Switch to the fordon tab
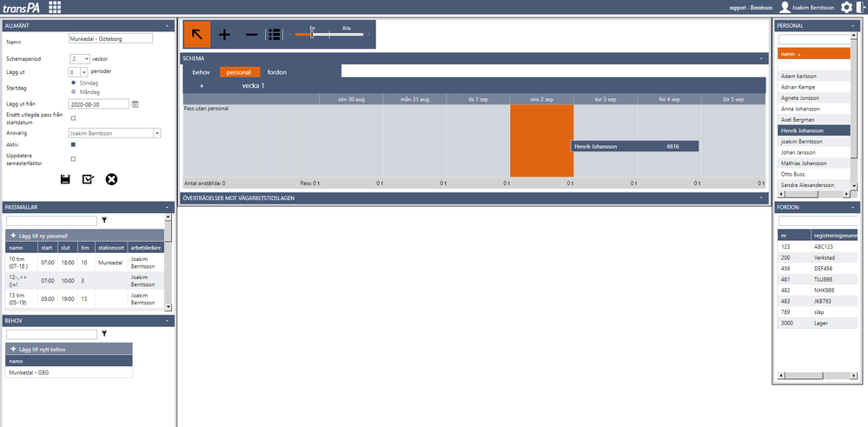The width and height of the screenshot is (868, 427). pyautogui.click(x=277, y=72)
